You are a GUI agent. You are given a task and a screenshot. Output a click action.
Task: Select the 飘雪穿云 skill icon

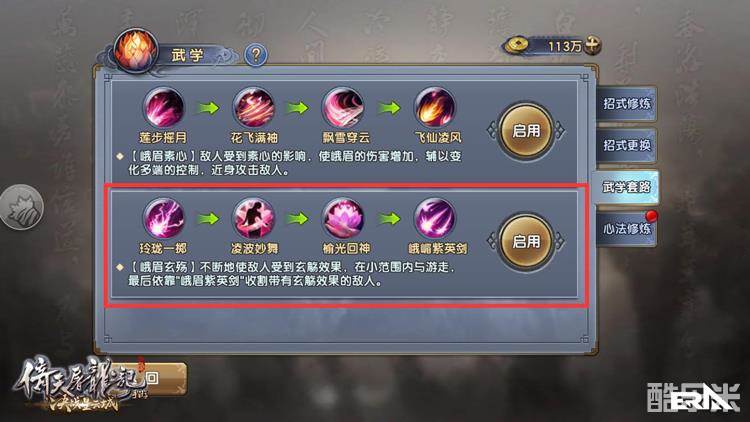[343, 108]
